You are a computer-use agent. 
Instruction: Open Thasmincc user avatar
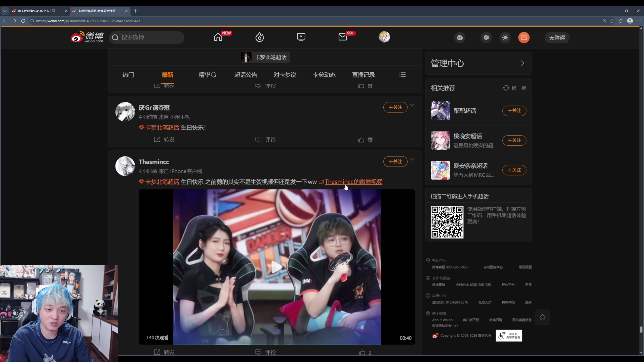125,166
